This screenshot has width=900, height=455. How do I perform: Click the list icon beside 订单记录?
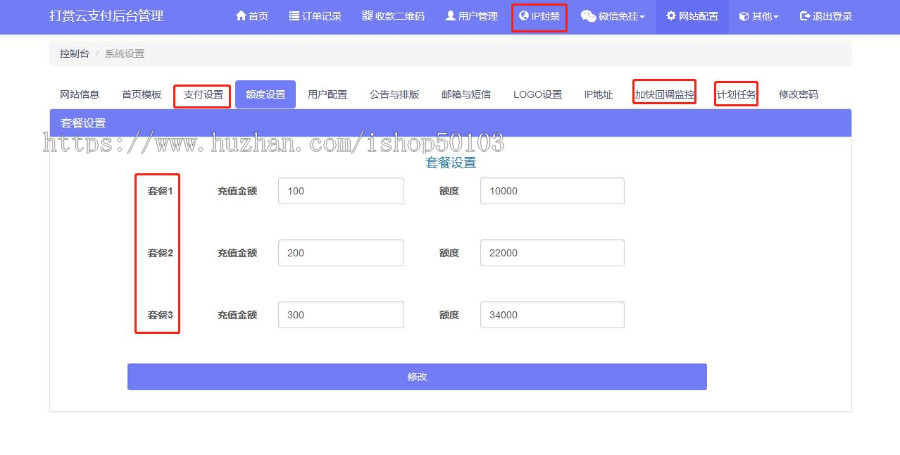coord(294,16)
